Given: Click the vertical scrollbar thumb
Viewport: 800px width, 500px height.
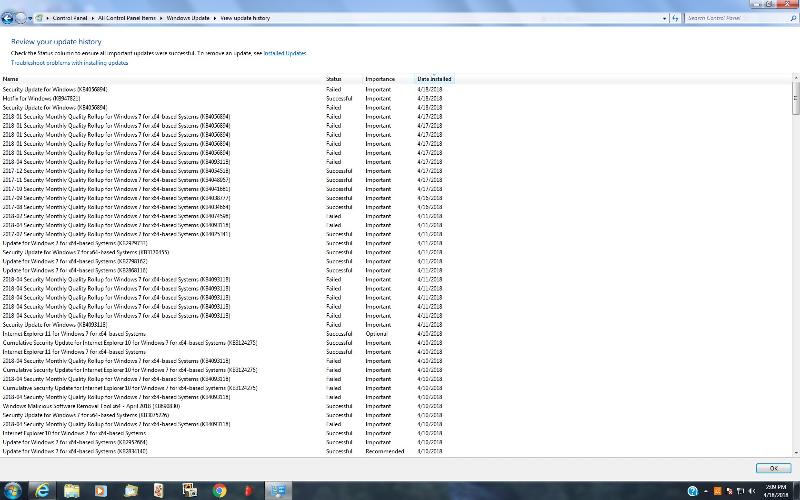Looking at the screenshot, I should [x=796, y=98].
